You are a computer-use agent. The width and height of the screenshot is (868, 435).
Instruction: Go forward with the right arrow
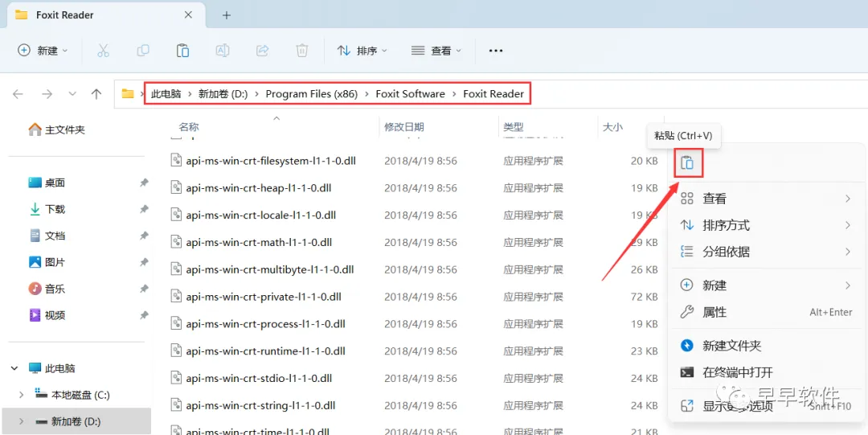(47, 94)
